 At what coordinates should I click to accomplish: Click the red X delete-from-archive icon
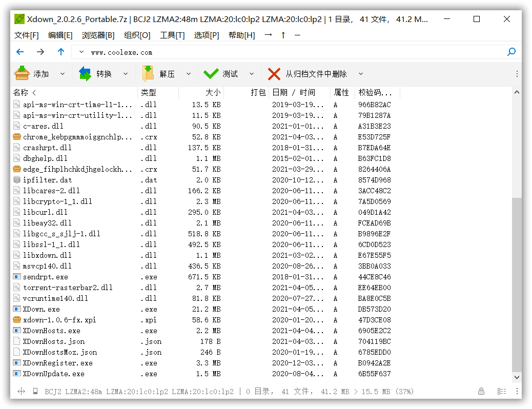(274, 74)
